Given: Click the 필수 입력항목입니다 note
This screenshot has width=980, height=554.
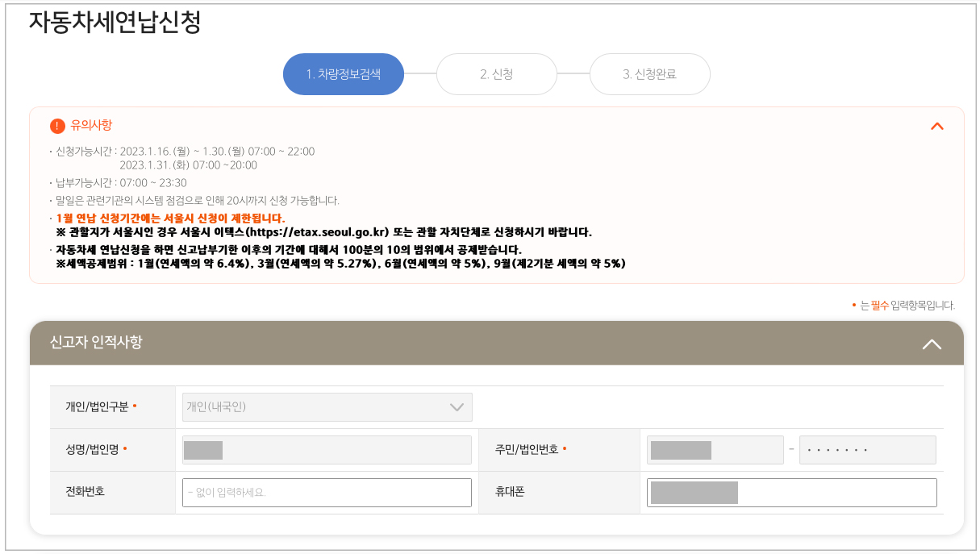Looking at the screenshot, I should click(903, 306).
